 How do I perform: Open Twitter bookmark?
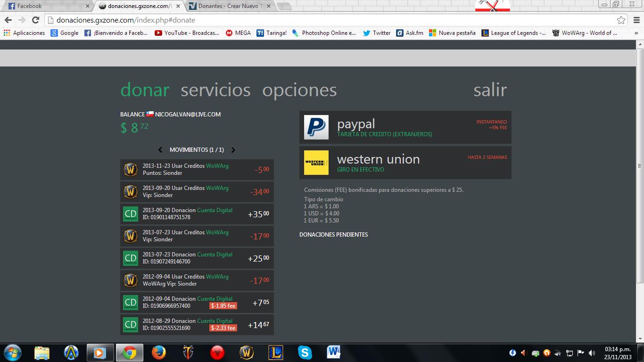(x=377, y=33)
